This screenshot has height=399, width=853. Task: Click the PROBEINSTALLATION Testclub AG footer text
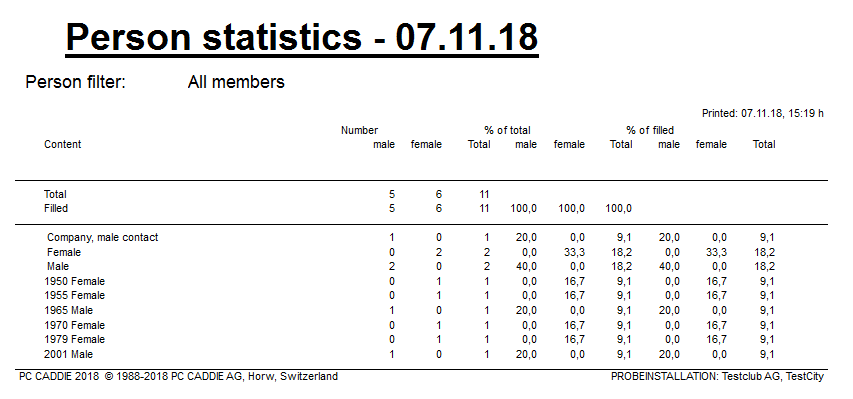point(718,376)
